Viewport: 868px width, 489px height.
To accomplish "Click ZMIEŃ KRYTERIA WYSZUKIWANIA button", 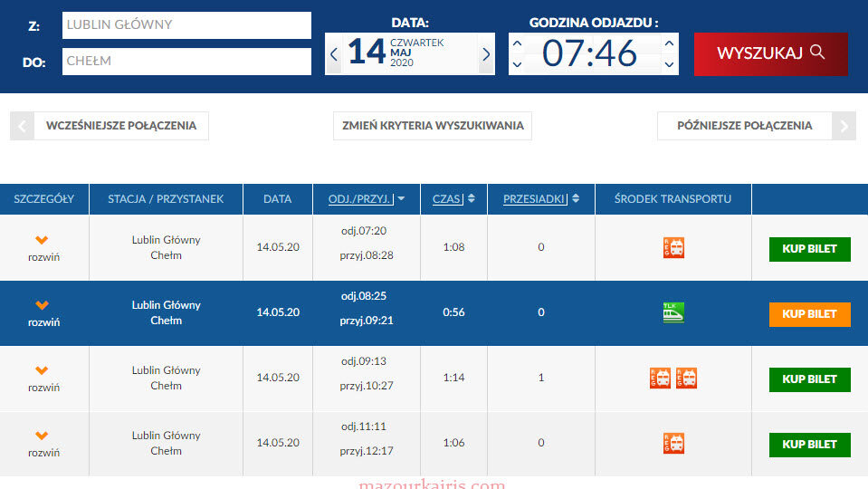I will [433, 126].
